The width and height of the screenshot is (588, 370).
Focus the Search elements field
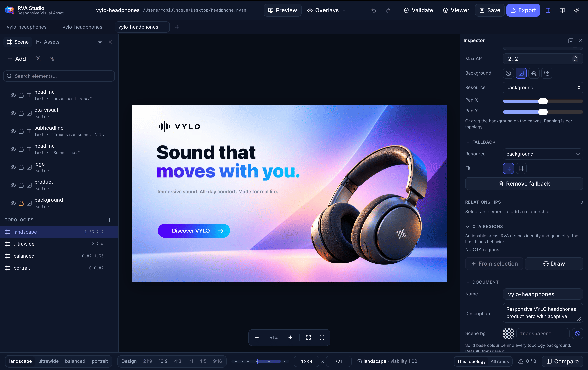tap(59, 76)
